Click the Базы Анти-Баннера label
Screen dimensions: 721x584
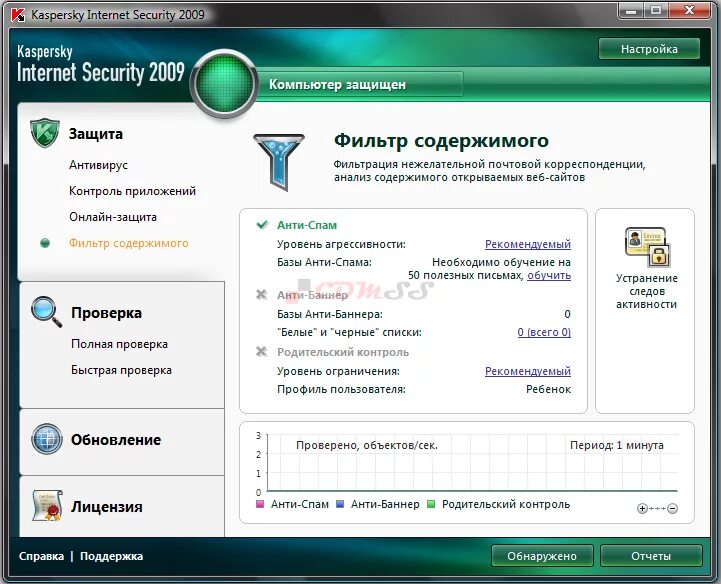[330, 314]
